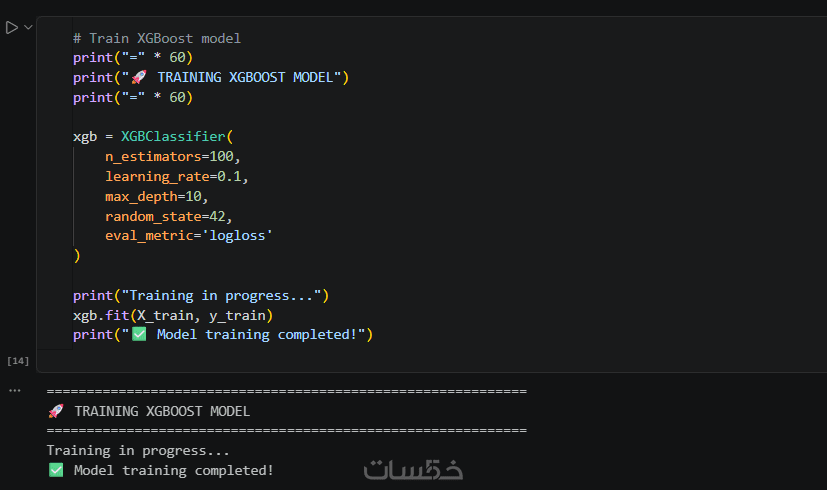Click the green checkmark in the output
The height and width of the screenshot is (490, 827).
point(56,470)
